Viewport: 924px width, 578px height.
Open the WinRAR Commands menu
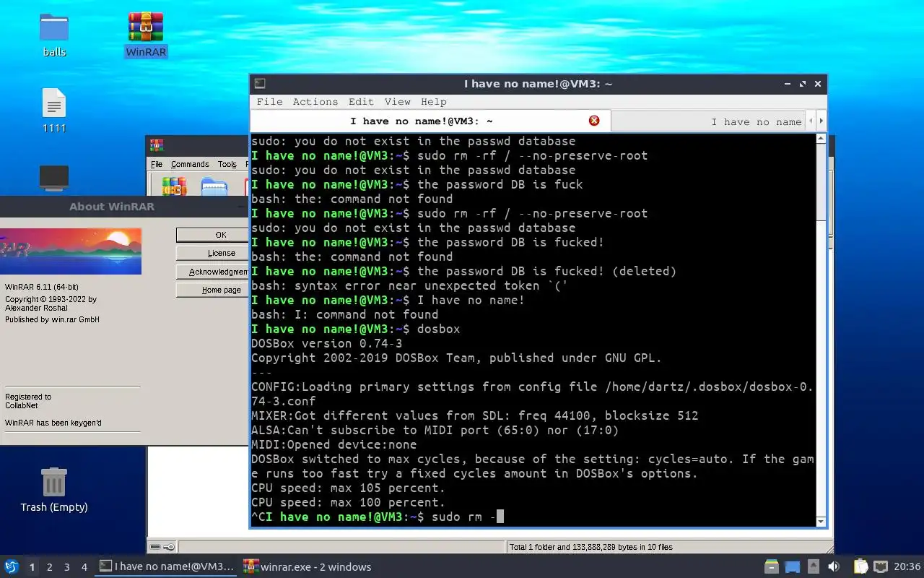pyautogui.click(x=190, y=164)
